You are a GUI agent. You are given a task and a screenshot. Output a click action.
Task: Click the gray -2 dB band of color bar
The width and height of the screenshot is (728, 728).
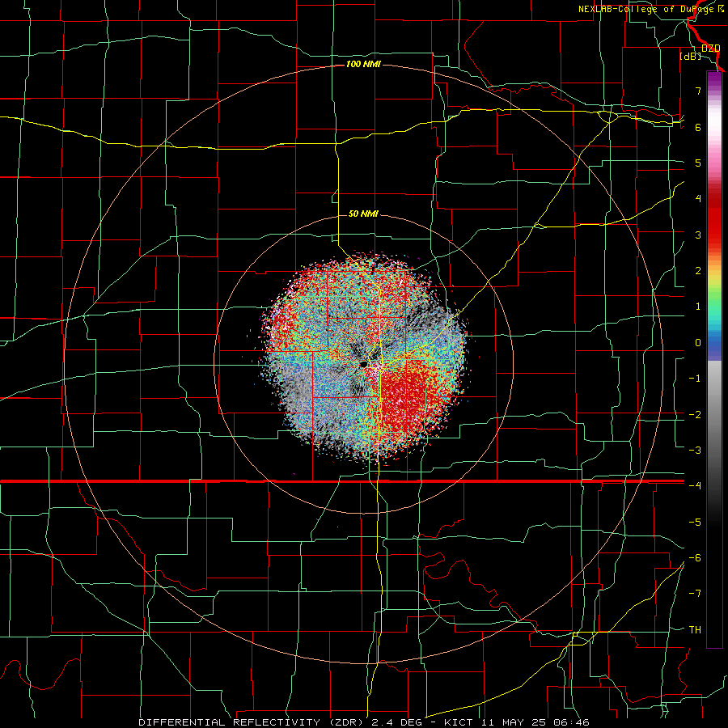point(714,414)
